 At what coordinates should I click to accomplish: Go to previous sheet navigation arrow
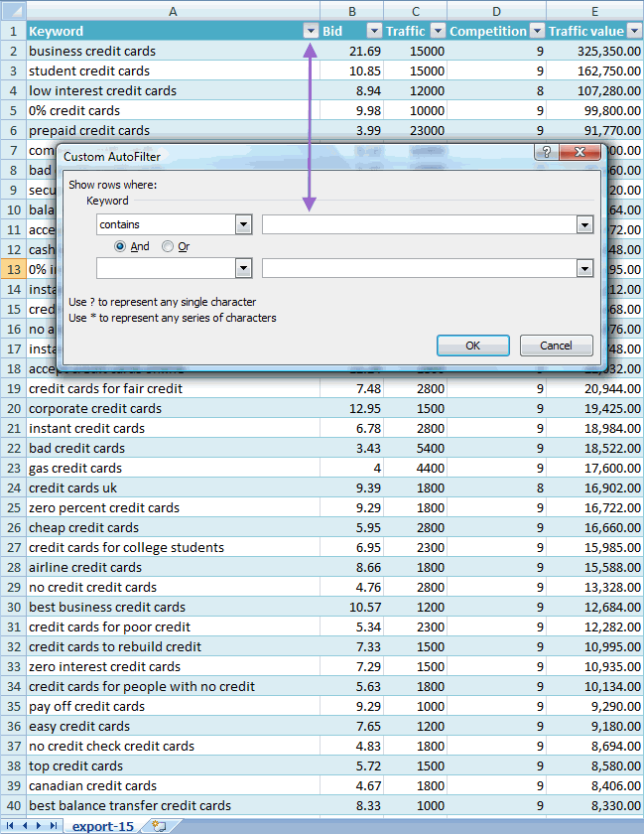click(25, 825)
